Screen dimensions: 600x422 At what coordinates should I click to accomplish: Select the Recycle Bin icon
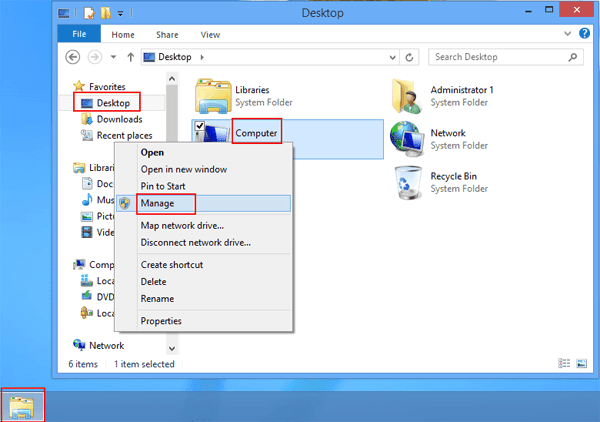(x=408, y=182)
